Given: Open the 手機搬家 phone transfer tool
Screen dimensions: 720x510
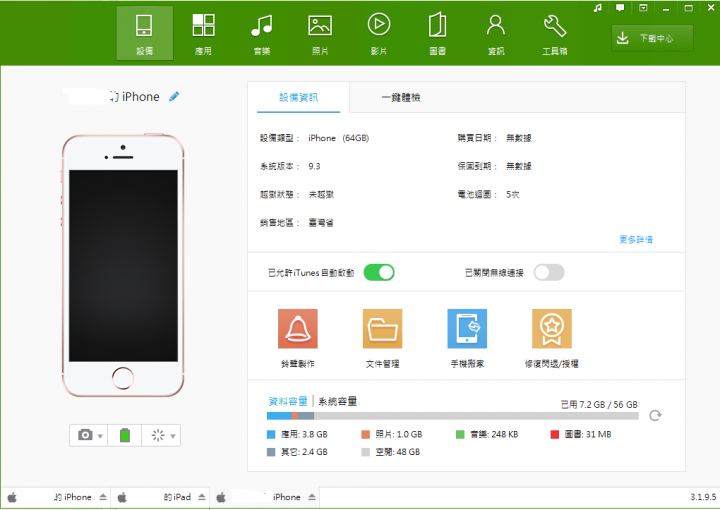Looking at the screenshot, I should 467,339.
